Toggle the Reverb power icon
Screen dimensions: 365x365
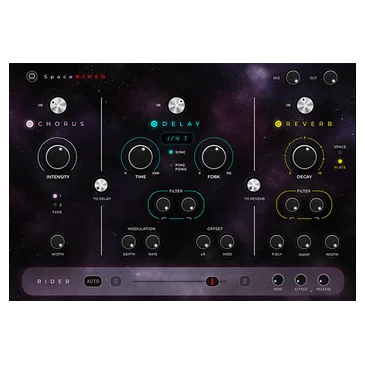click(278, 124)
